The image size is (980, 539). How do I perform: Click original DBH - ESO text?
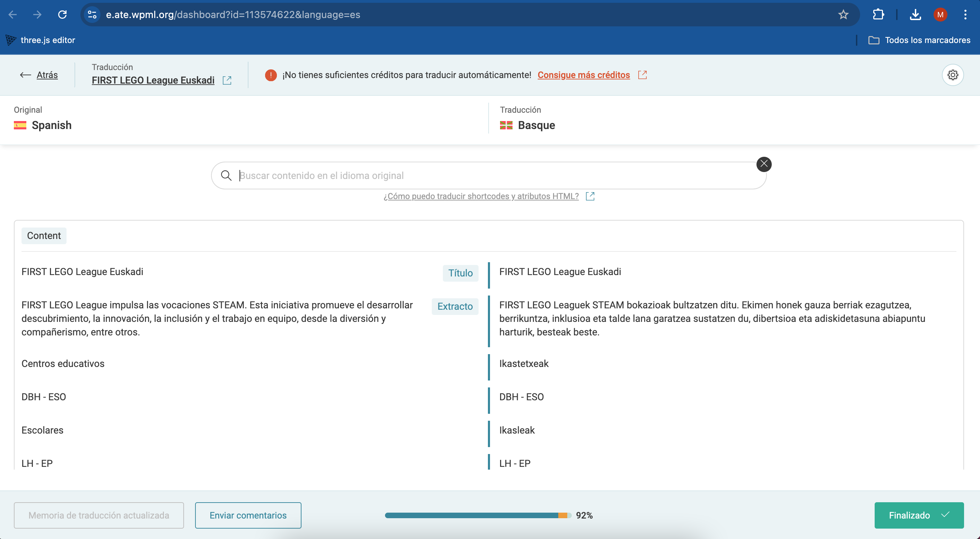tap(44, 397)
